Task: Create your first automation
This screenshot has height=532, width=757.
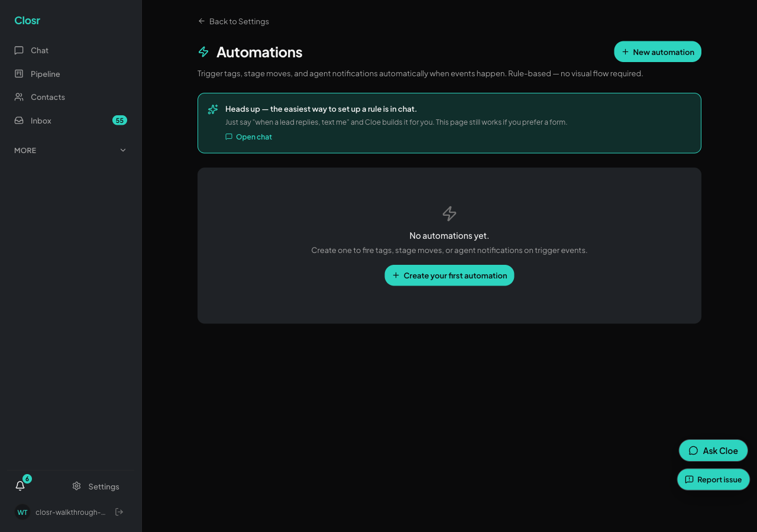Action: pos(449,275)
